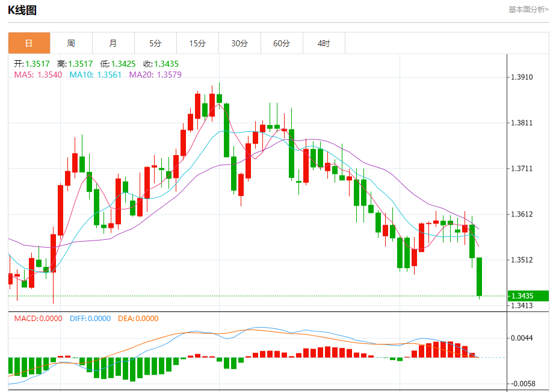This screenshot has height=392, width=553.
Task: Click the DEA:0.0000 label
Action: coord(138,319)
